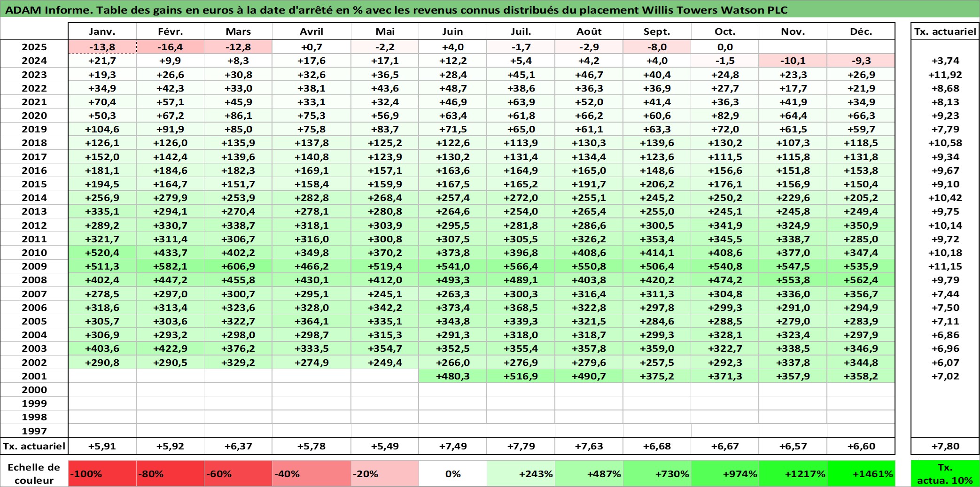Select the Août column header
This screenshot has height=487, width=980.
(x=589, y=31)
